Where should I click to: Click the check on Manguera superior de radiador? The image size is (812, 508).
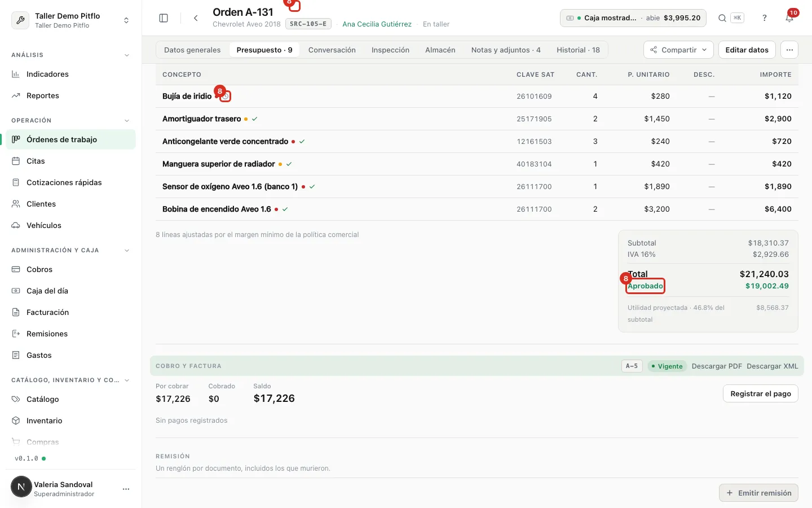[289, 164]
